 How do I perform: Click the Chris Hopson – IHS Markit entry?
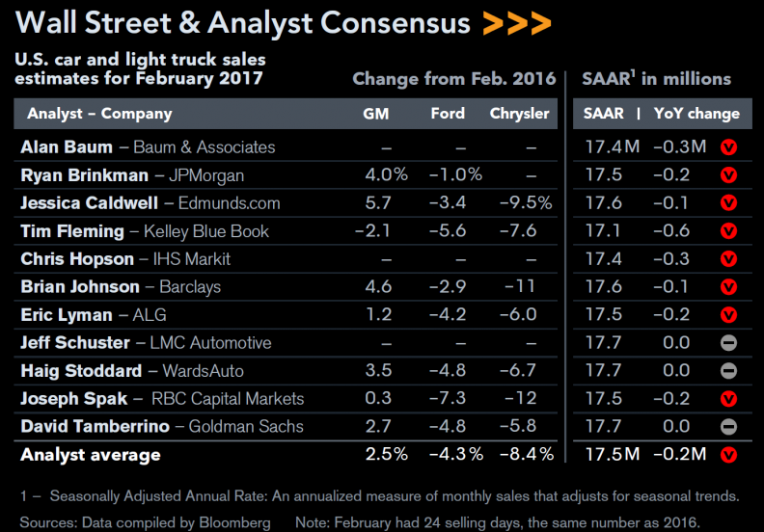coord(125,259)
